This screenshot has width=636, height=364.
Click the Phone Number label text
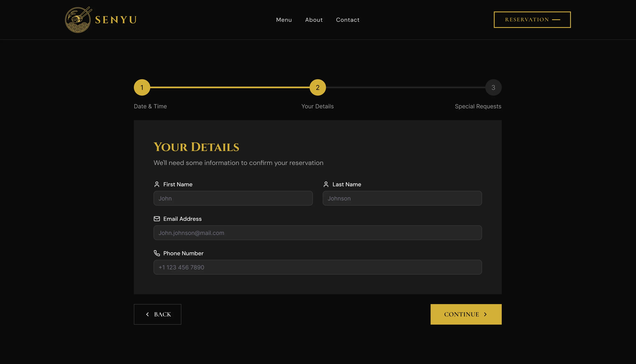(x=183, y=253)
